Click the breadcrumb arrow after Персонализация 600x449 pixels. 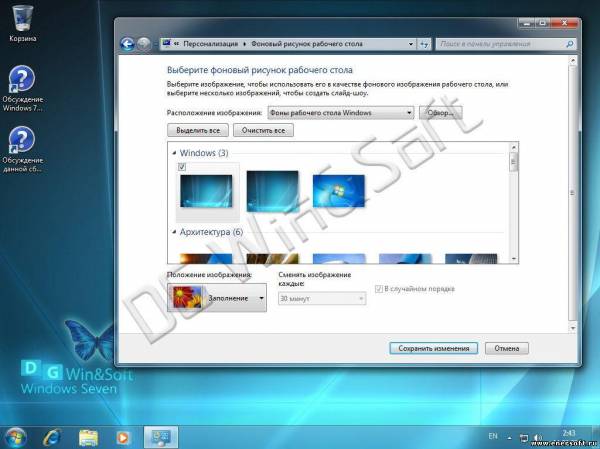pyautogui.click(x=245, y=44)
